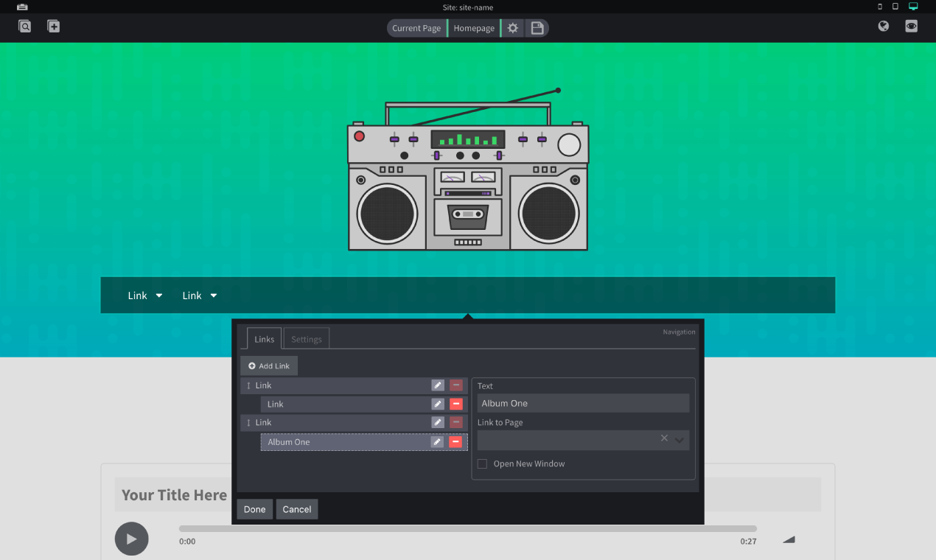Click the Add Link button

[269, 366]
